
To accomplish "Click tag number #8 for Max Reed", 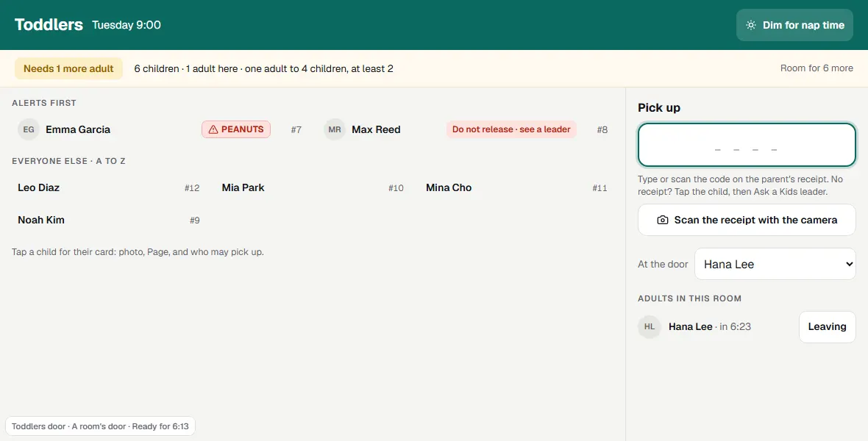I will [x=602, y=129].
